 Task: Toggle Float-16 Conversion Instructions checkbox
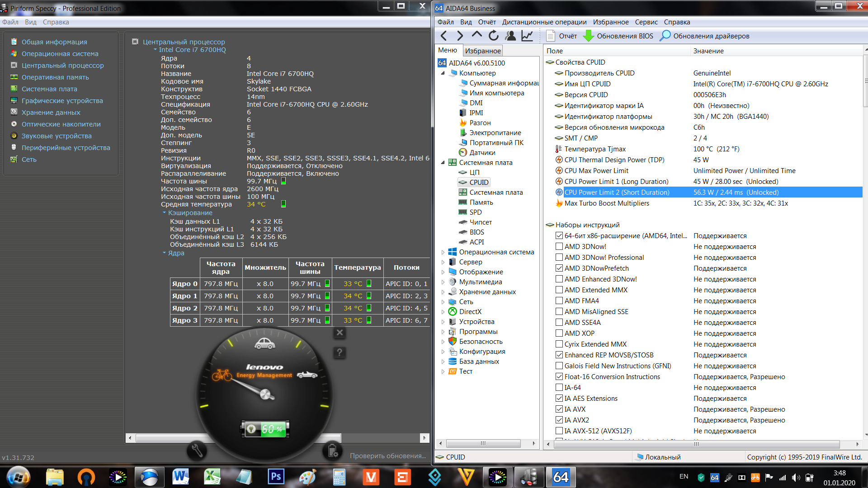point(559,377)
